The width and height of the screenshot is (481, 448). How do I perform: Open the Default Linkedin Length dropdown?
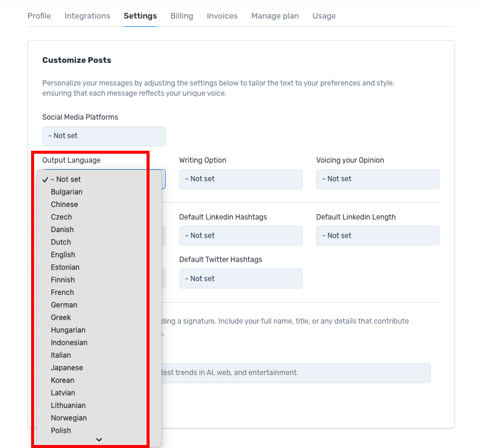[378, 236]
